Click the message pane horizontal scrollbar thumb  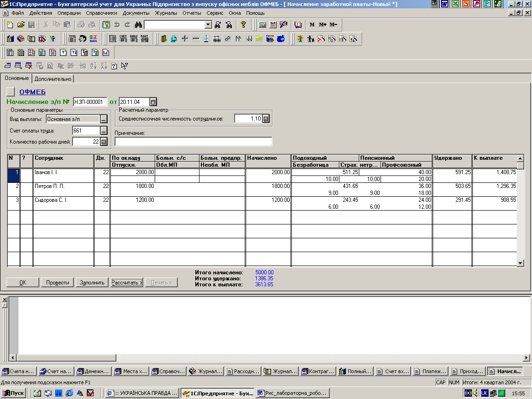click(66, 357)
